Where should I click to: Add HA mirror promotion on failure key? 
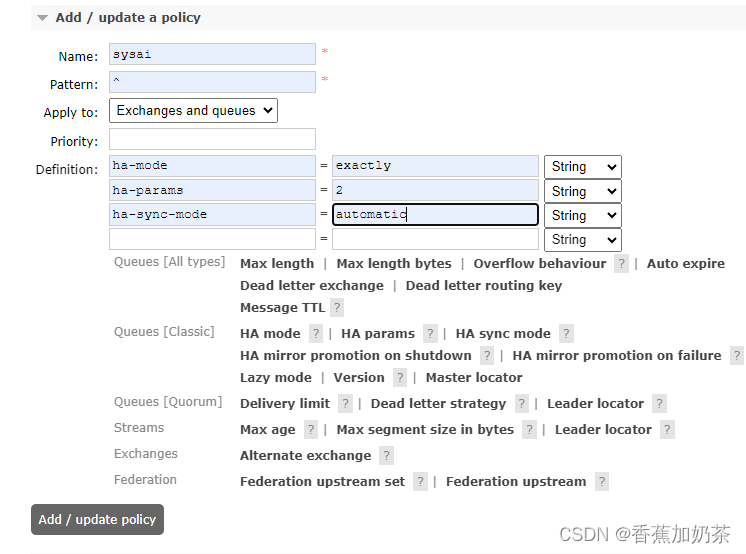617,356
